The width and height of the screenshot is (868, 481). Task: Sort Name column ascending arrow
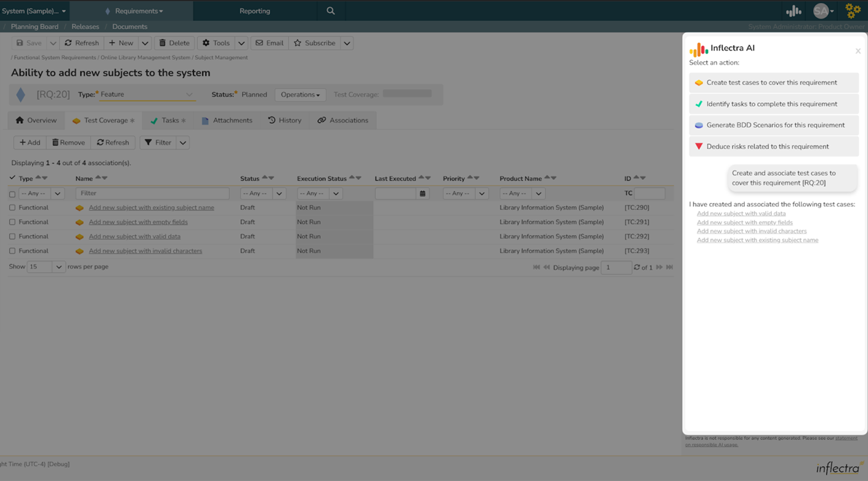(98, 178)
